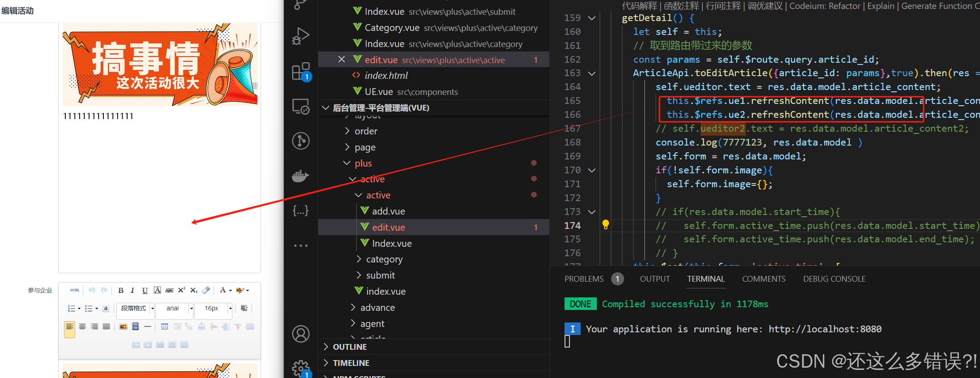Viewport: 980px width, 378px height.
Task: Apply superscript formatting
Action: point(181,290)
